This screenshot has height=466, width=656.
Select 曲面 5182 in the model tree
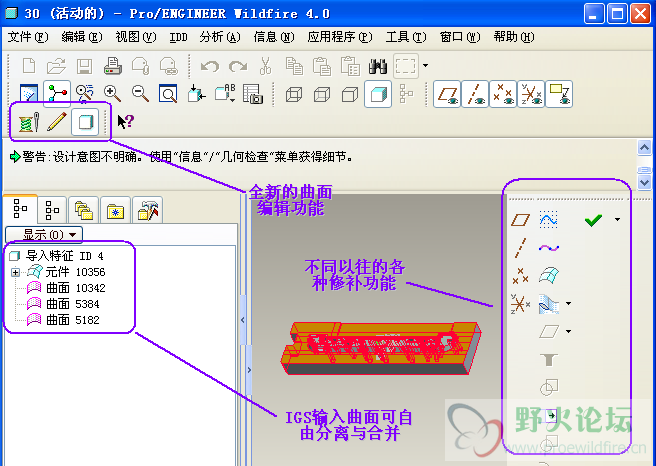pos(63,320)
